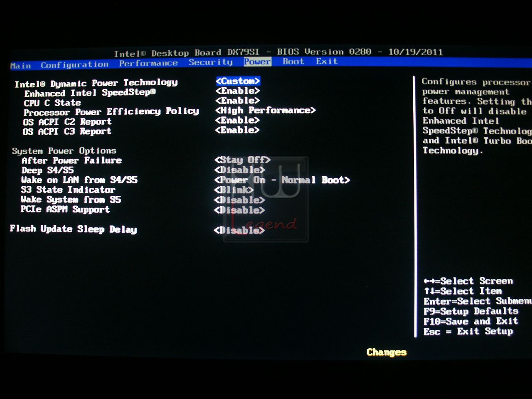Select Wake System from S5 label
This screenshot has height=399, width=532.
pos(71,199)
